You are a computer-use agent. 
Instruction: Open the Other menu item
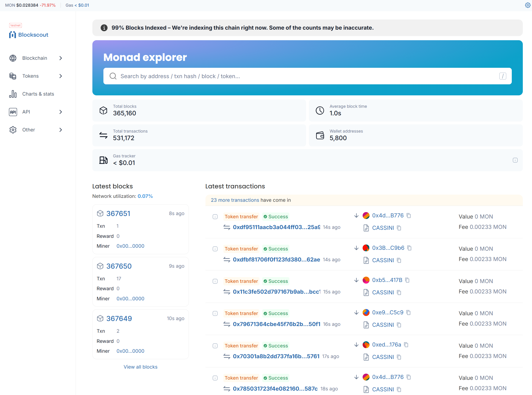pyautogui.click(x=29, y=130)
